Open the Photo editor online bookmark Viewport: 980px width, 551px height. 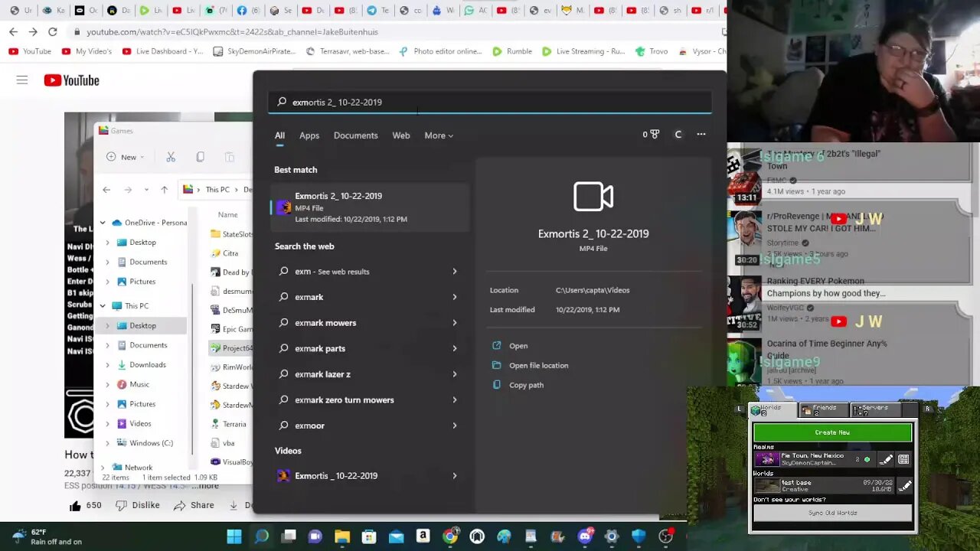(441, 51)
